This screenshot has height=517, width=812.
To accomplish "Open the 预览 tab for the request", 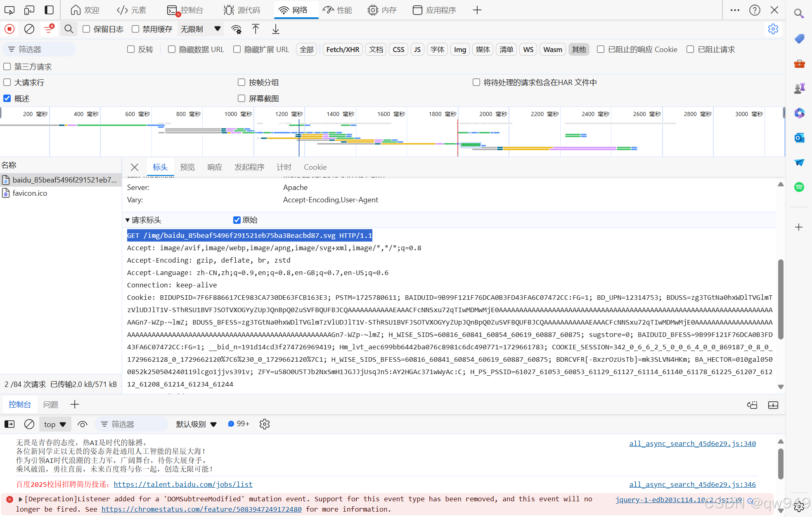I will pyautogui.click(x=187, y=167).
